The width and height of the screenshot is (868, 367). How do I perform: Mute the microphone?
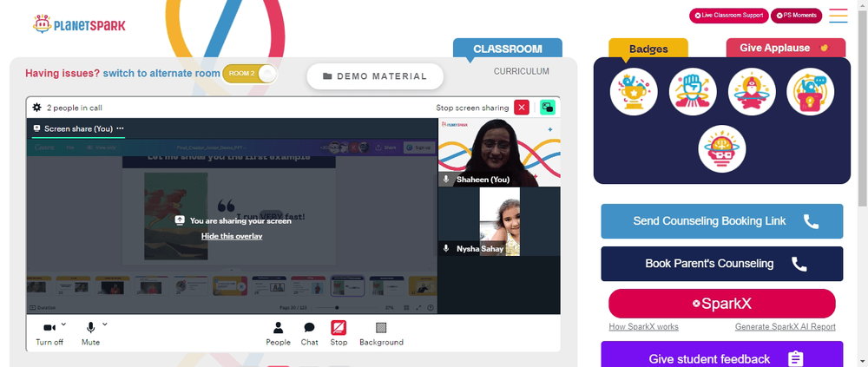(90, 334)
